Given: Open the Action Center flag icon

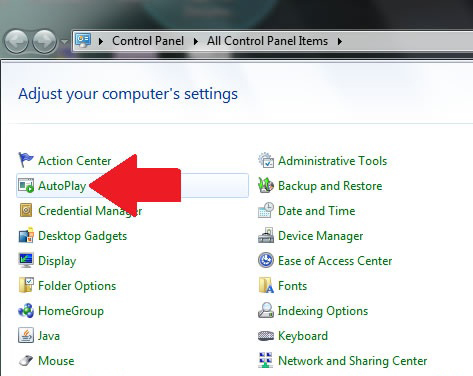Looking at the screenshot, I should pyautogui.click(x=26, y=160).
